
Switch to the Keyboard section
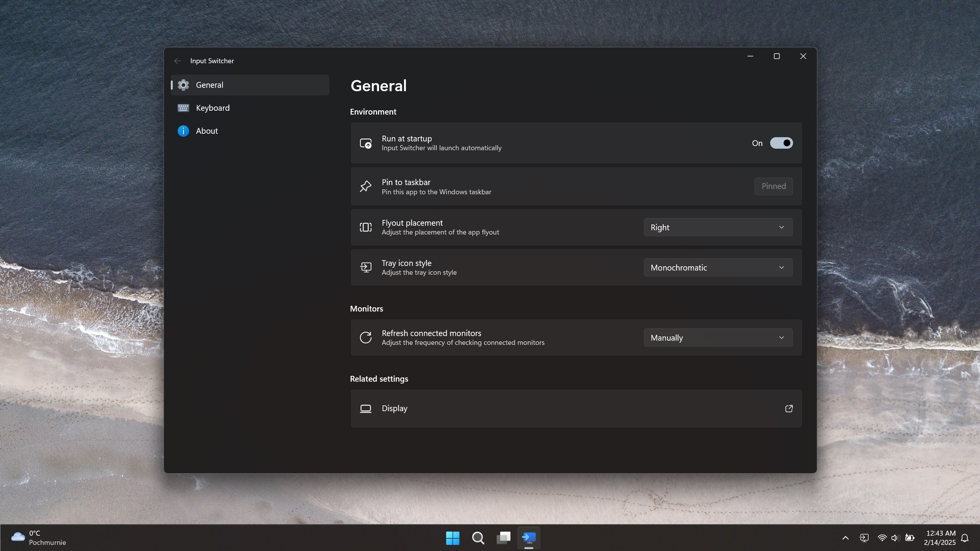tap(213, 108)
